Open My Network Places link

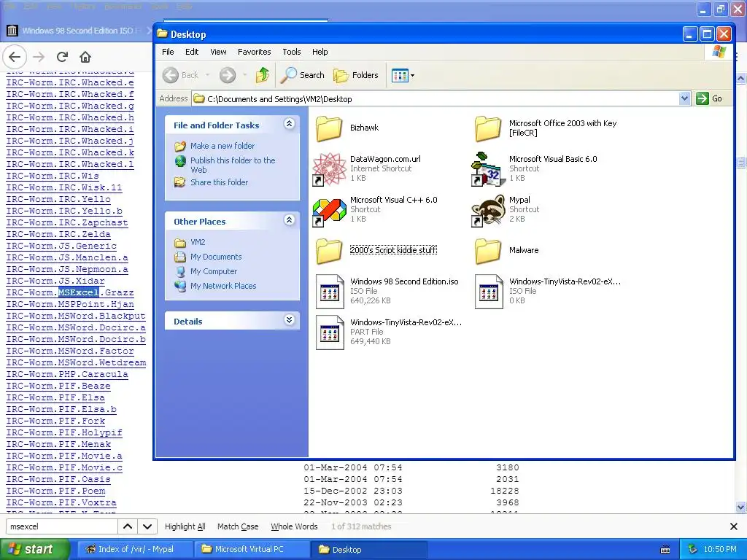[x=223, y=286]
